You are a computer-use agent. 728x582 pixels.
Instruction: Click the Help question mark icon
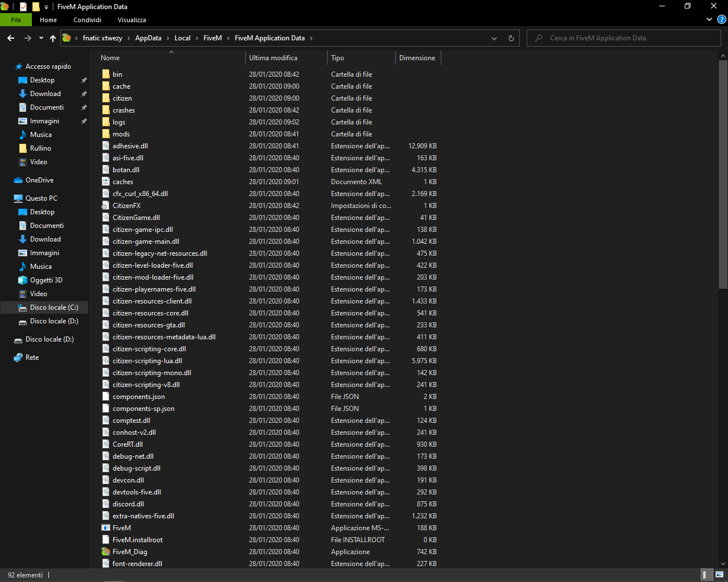(x=721, y=19)
